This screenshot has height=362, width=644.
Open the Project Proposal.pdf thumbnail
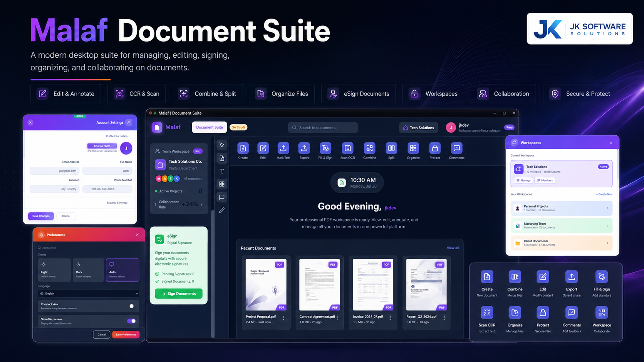point(266,285)
